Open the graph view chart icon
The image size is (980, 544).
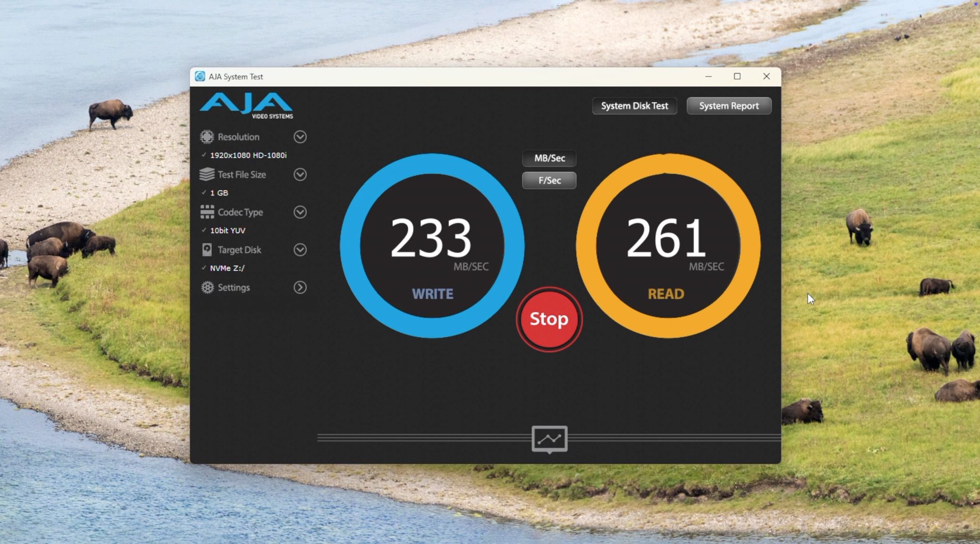549,438
